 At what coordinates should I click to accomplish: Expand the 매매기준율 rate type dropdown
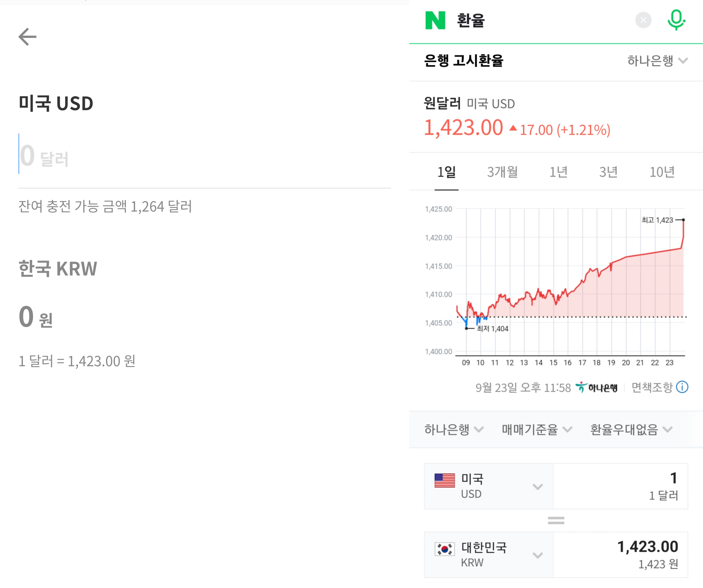coord(535,430)
